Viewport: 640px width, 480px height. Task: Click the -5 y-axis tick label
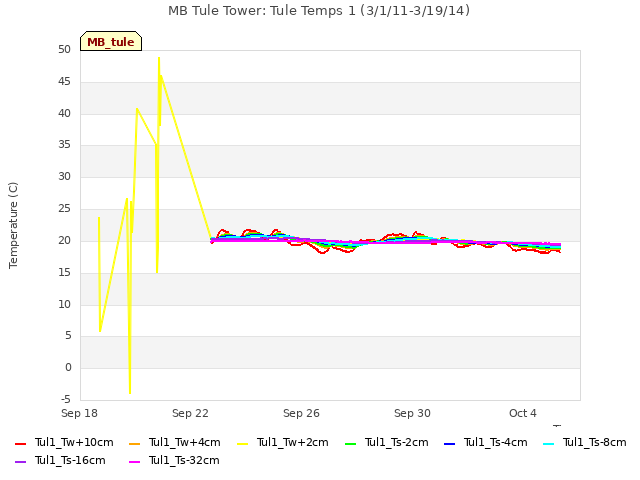(66, 399)
